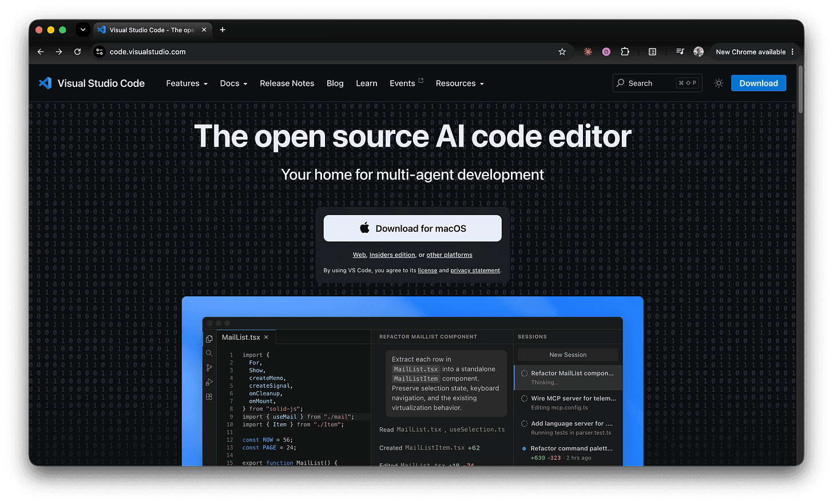The height and width of the screenshot is (504, 833).
Task: Click the Search icon in editor activity bar
Action: (x=209, y=354)
